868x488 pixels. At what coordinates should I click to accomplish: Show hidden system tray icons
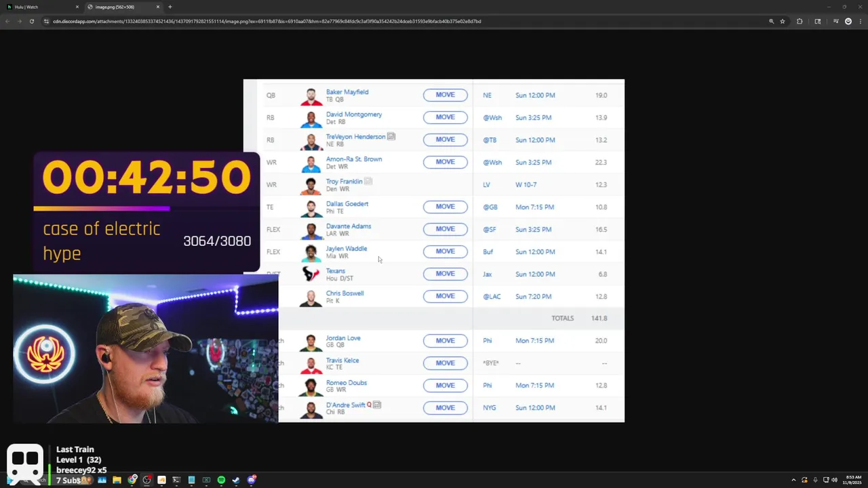[x=793, y=480]
